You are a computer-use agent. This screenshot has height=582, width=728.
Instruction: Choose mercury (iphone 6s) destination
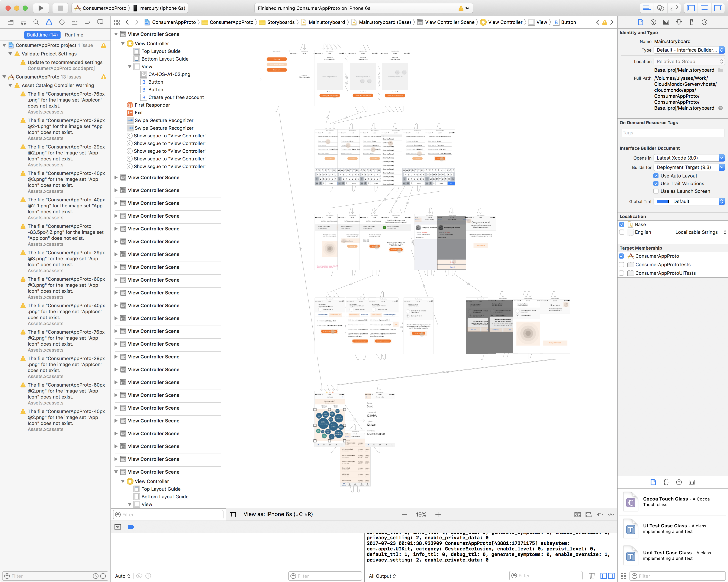click(159, 8)
